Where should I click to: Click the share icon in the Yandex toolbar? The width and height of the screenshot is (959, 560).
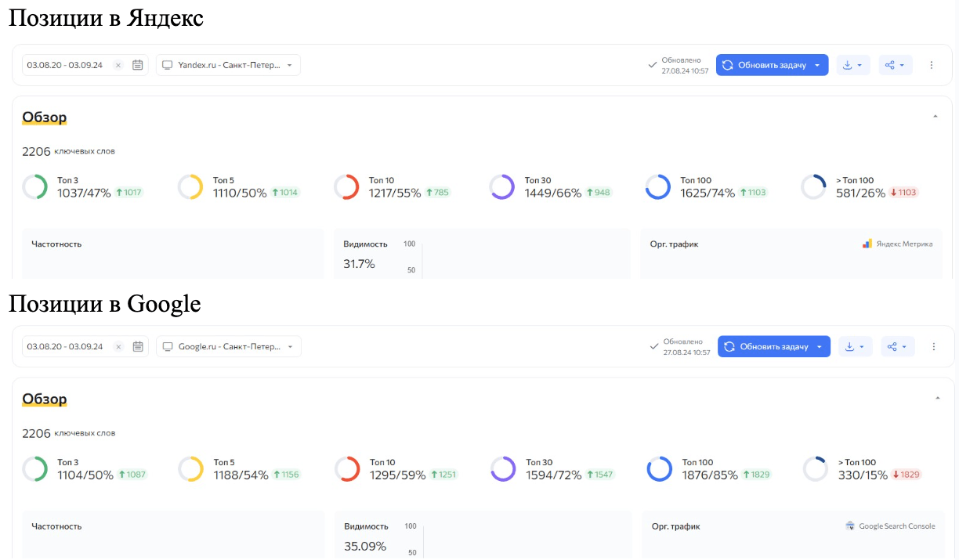point(890,65)
